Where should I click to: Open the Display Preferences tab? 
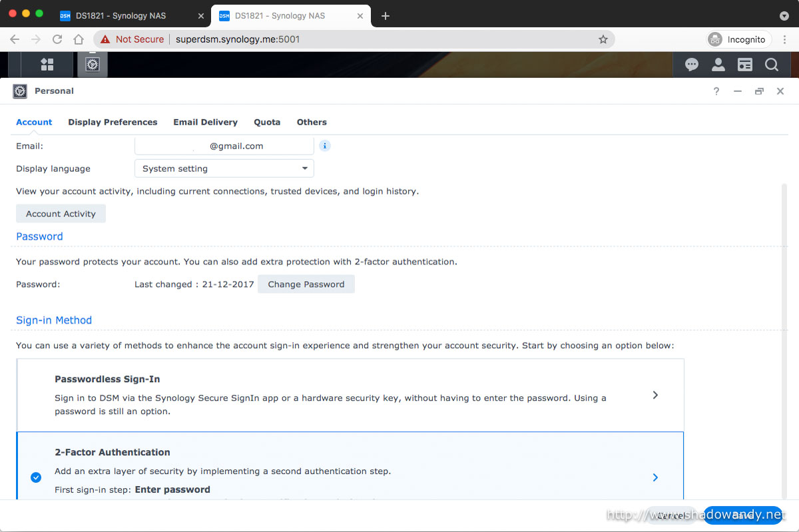pyautogui.click(x=113, y=123)
